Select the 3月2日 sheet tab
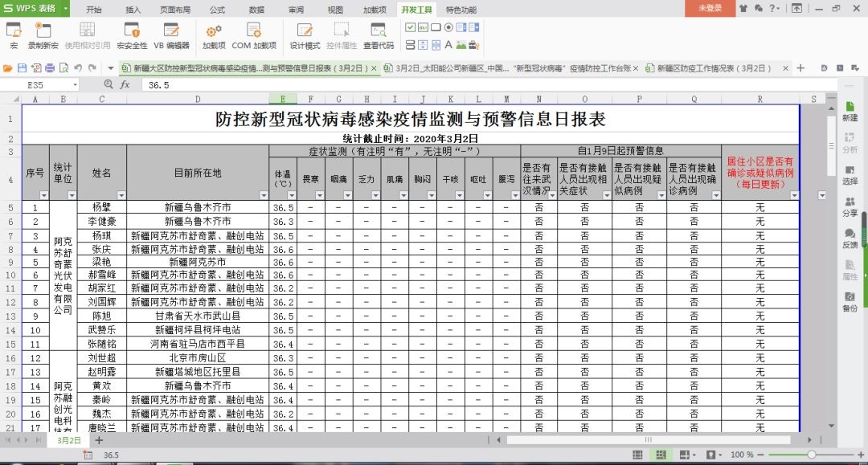The image size is (868, 465). click(69, 440)
